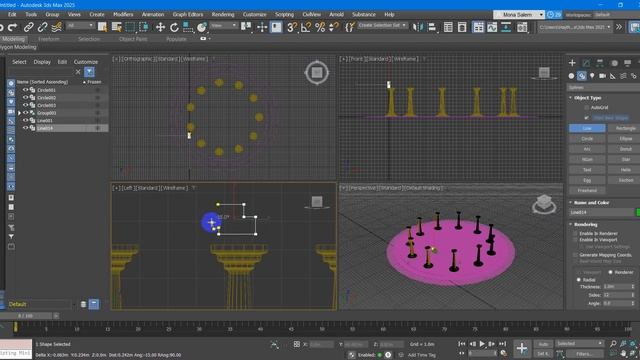The width and height of the screenshot is (640, 360).
Task: Select the Cameras category icon
Action: click(602, 76)
